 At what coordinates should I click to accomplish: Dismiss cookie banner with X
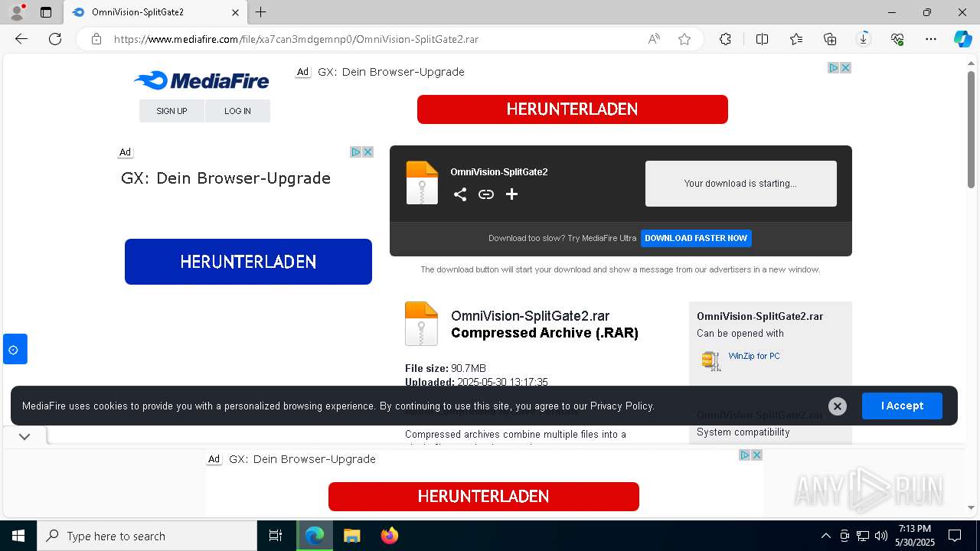[838, 406]
